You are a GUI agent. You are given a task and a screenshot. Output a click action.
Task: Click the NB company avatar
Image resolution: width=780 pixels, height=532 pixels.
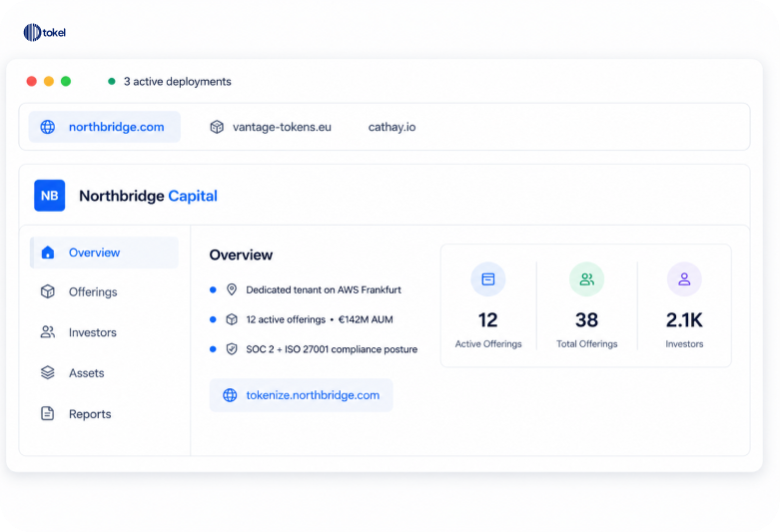(x=49, y=196)
